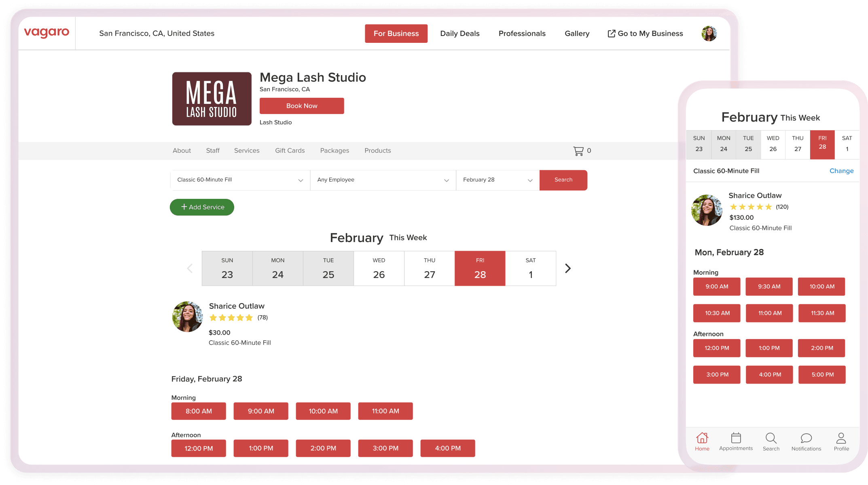Click the Vagaro logo
868x485 pixels.
47,33
